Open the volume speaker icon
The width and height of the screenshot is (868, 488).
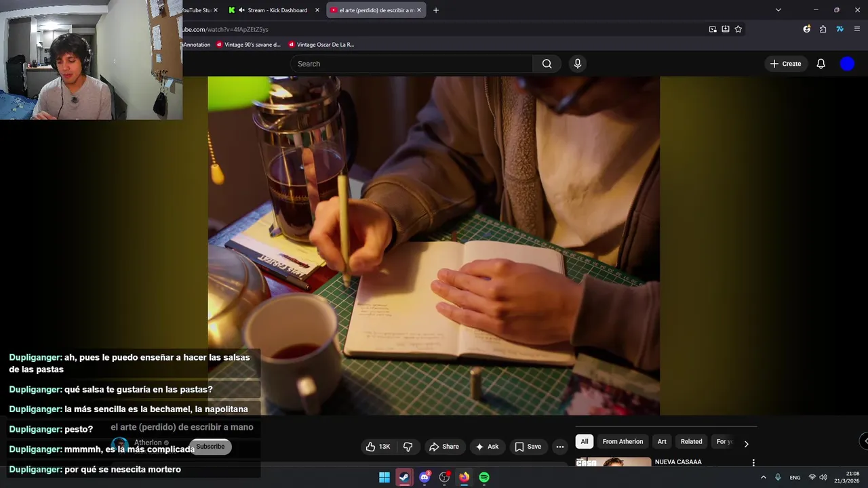823,477
